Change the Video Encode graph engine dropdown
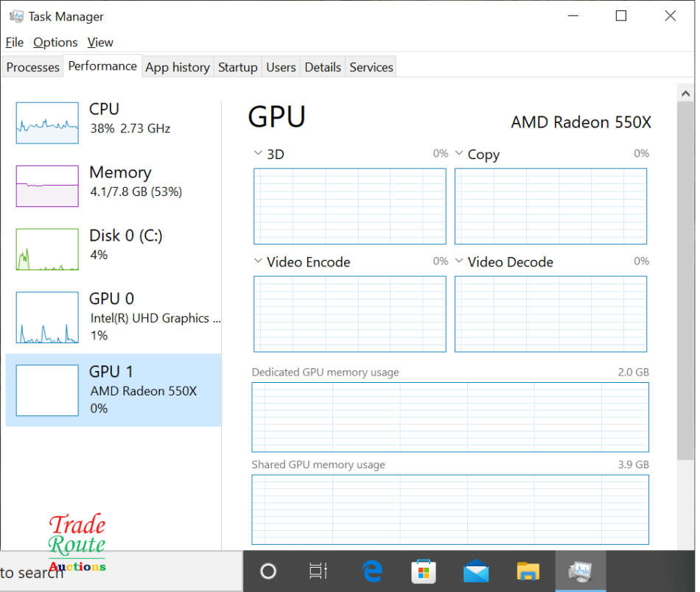700x592 pixels. click(x=258, y=261)
